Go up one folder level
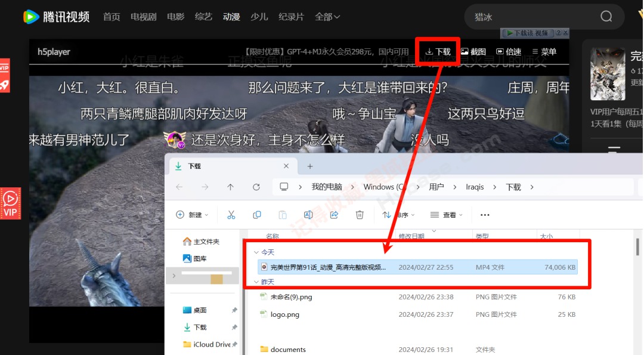The width and height of the screenshot is (644, 355). [230, 187]
